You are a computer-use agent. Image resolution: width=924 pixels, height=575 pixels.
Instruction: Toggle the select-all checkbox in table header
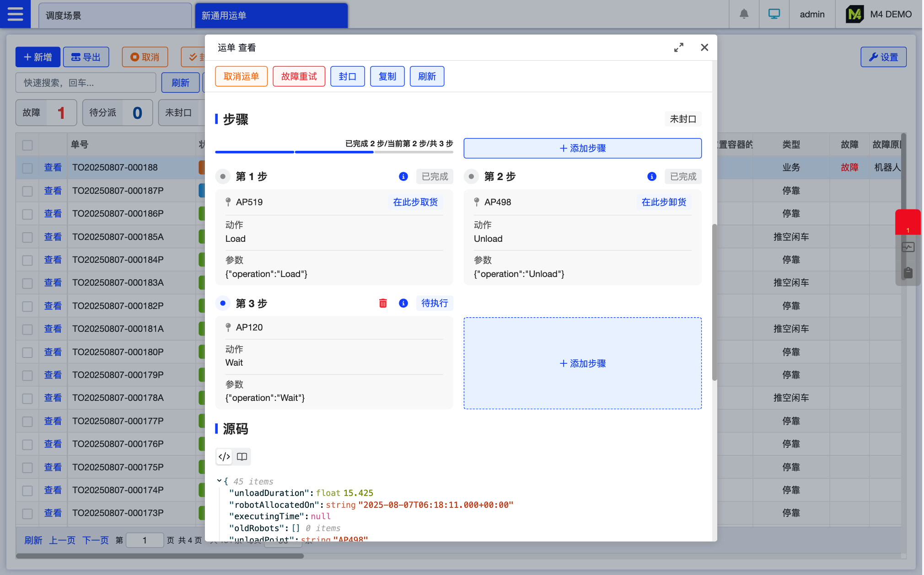(27, 145)
